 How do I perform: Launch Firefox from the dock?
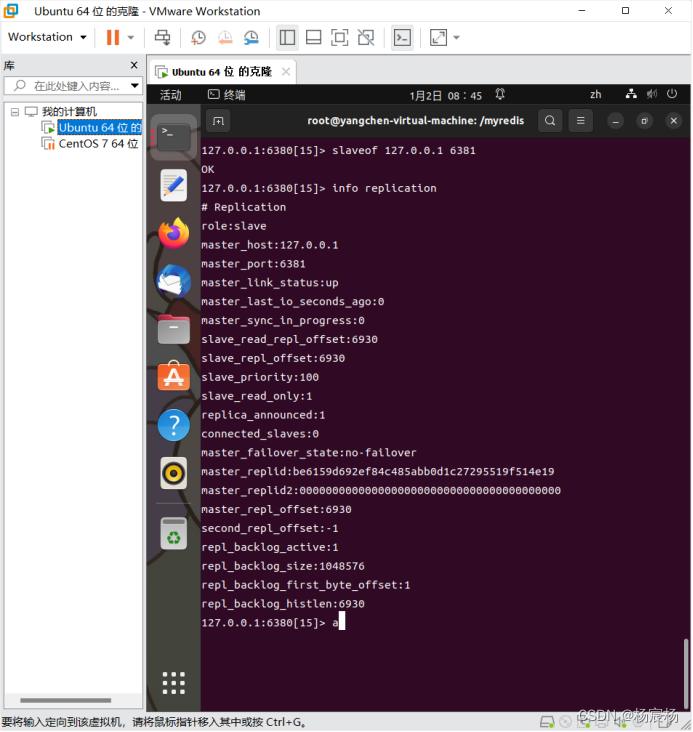[173, 233]
